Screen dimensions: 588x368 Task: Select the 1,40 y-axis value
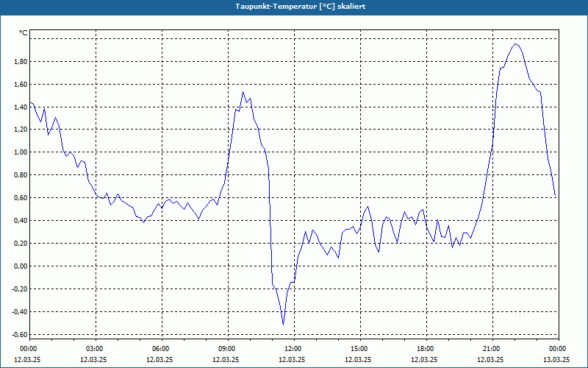pos(21,107)
